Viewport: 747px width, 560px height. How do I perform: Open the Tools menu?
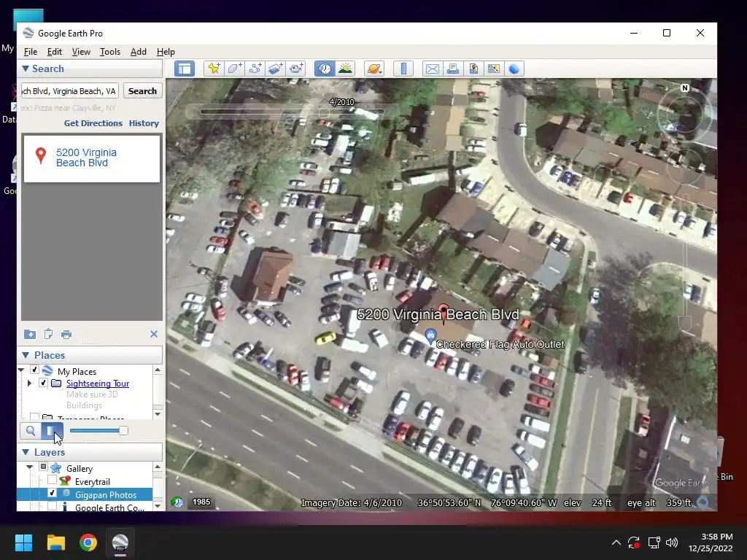(109, 52)
